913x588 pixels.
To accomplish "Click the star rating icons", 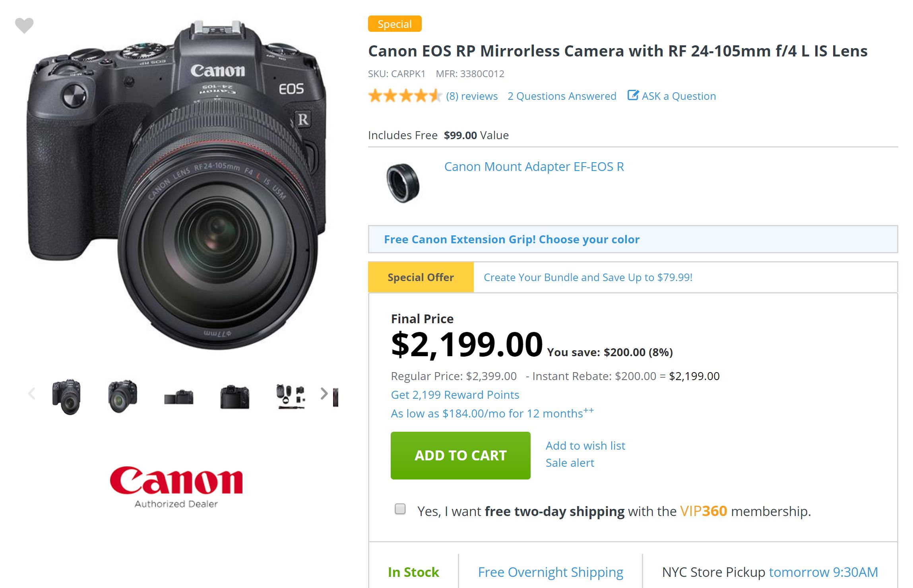I will click(405, 96).
